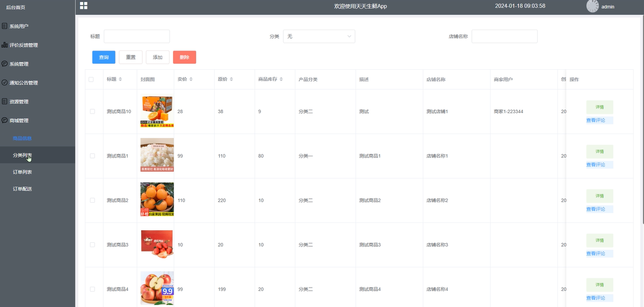
Task: Go to 后台首页 in sidebar
Action: [15, 7]
